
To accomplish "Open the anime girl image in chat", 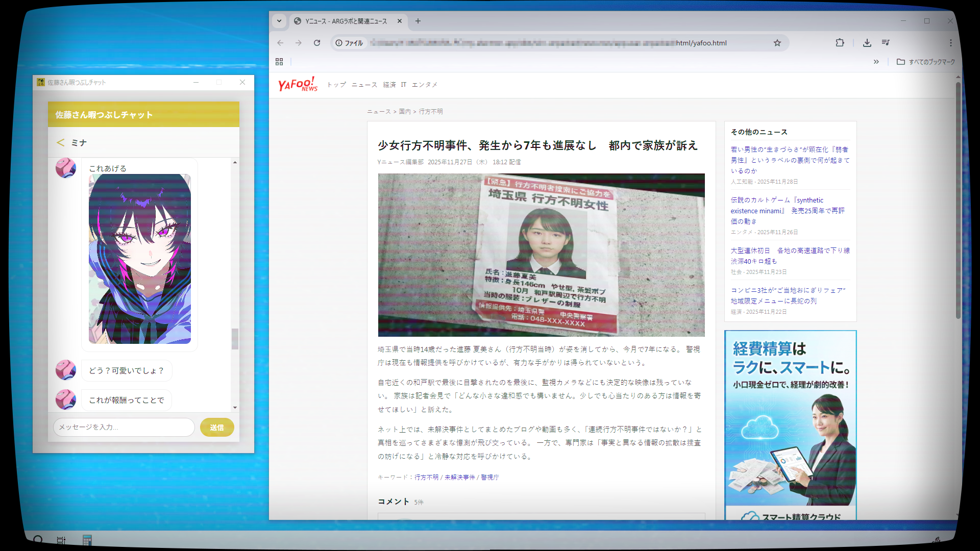I will click(x=140, y=259).
